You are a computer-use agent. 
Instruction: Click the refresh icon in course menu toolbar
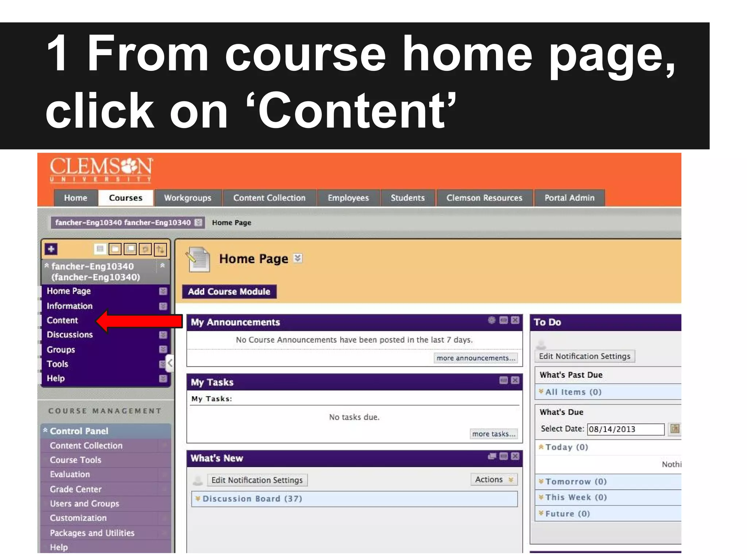click(x=145, y=249)
